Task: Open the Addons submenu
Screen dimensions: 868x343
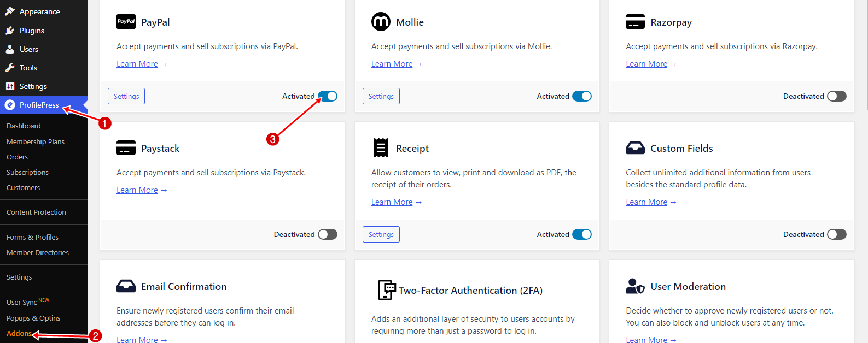Action: tap(19, 333)
